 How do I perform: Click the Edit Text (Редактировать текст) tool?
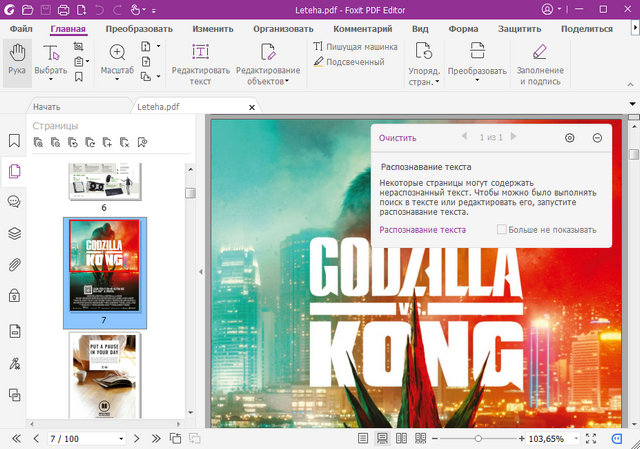coord(200,62)
